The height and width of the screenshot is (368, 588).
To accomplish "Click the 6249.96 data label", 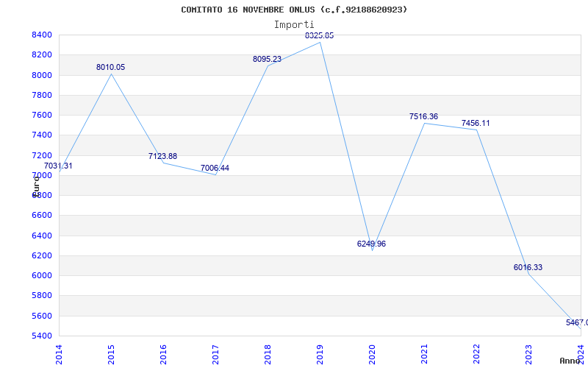I will click(371, 244).
